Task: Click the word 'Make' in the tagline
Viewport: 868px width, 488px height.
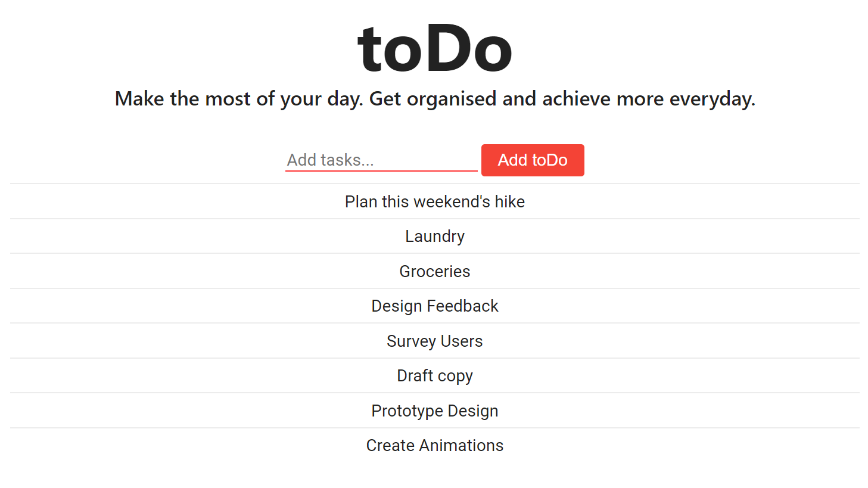Action: point(139,98)
